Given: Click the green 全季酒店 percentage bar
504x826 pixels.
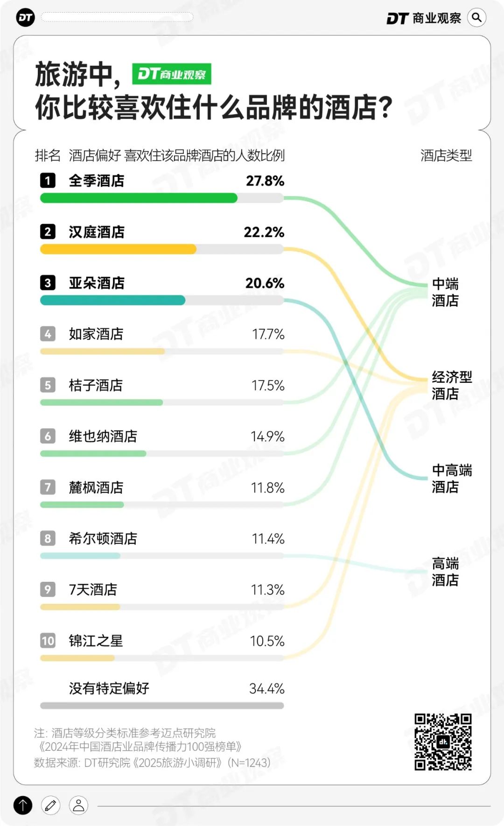Looking at the screenshot, I should coord(139,198).
